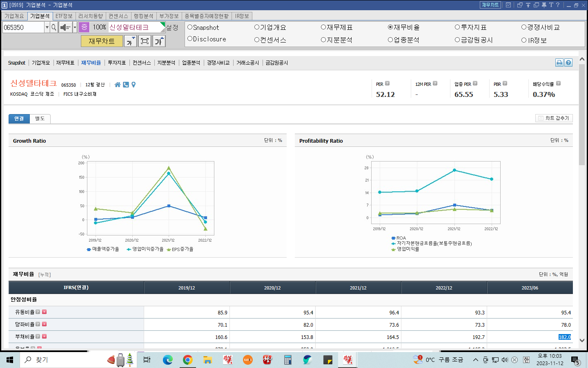588x368 pixels.
Task: Switch to the ETF정보 tab
Action: (x=64, y=16)
